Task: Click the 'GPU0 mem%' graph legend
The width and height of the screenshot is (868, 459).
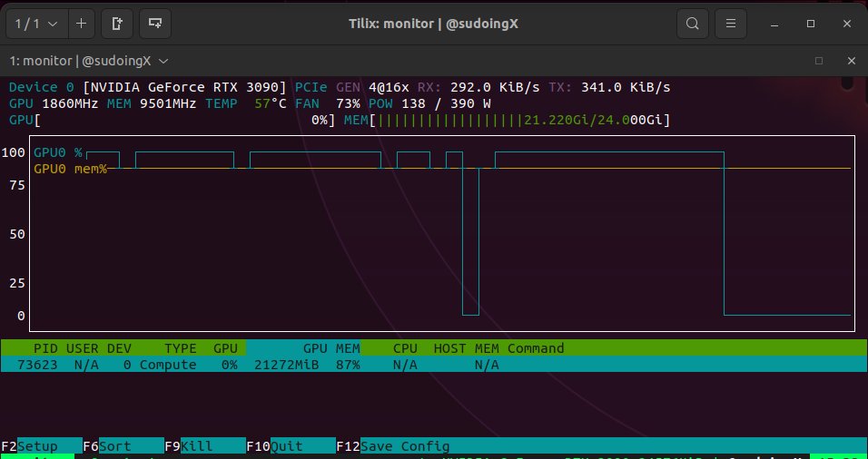Action: pos(70,169)
